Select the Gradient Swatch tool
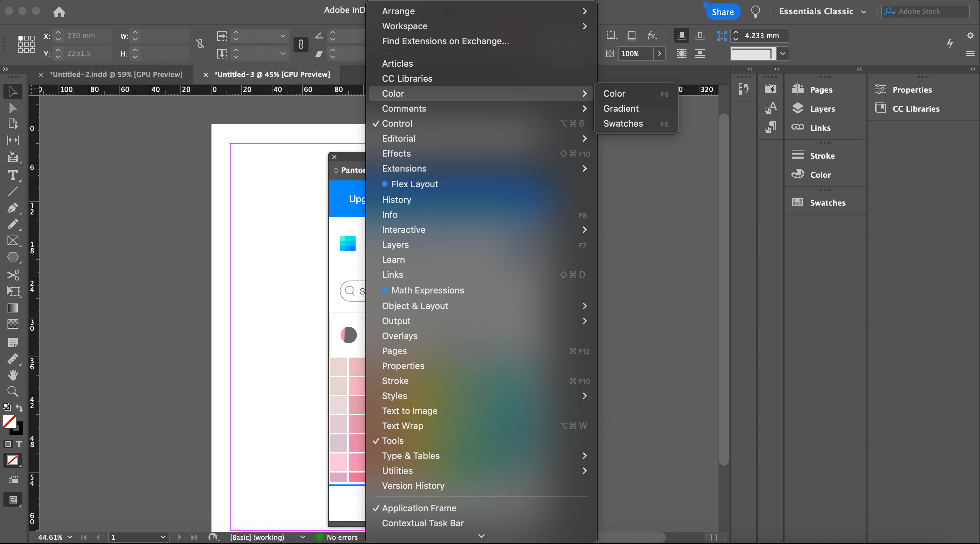980x544 pixels. coord(13,308)
